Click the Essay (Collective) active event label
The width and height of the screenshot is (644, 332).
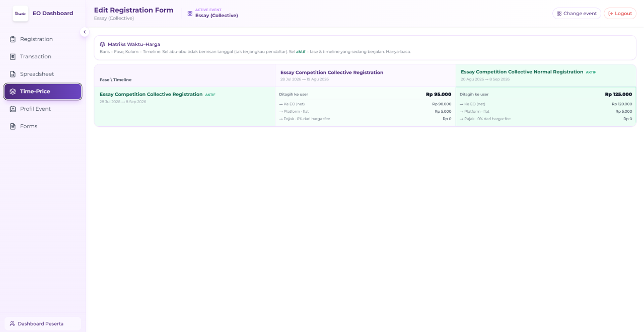point(217,16)
